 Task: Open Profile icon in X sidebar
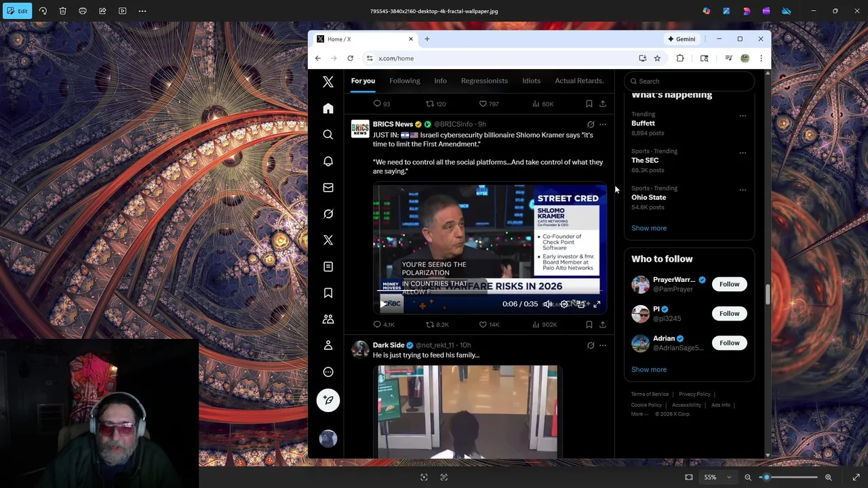[x=328, y=346]
